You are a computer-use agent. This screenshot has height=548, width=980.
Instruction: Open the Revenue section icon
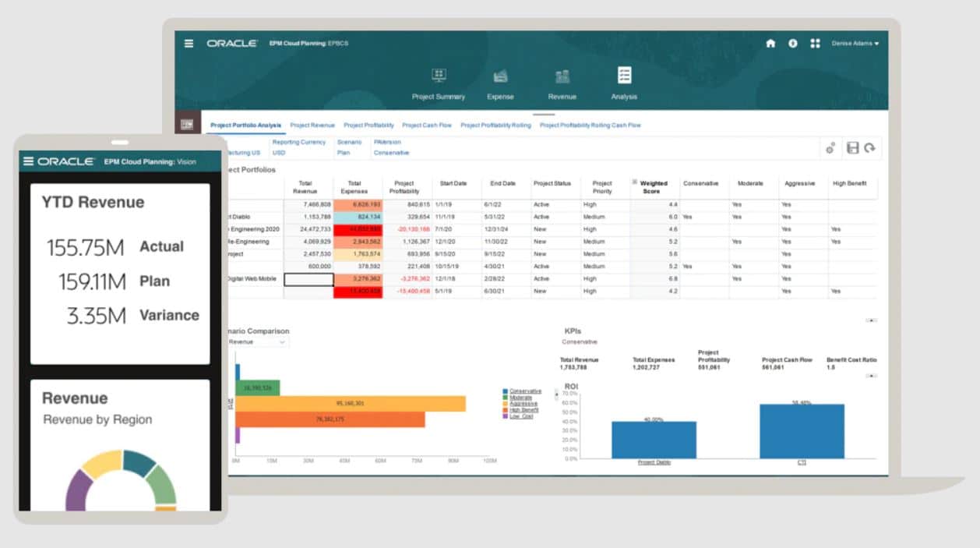pos(562,81)
